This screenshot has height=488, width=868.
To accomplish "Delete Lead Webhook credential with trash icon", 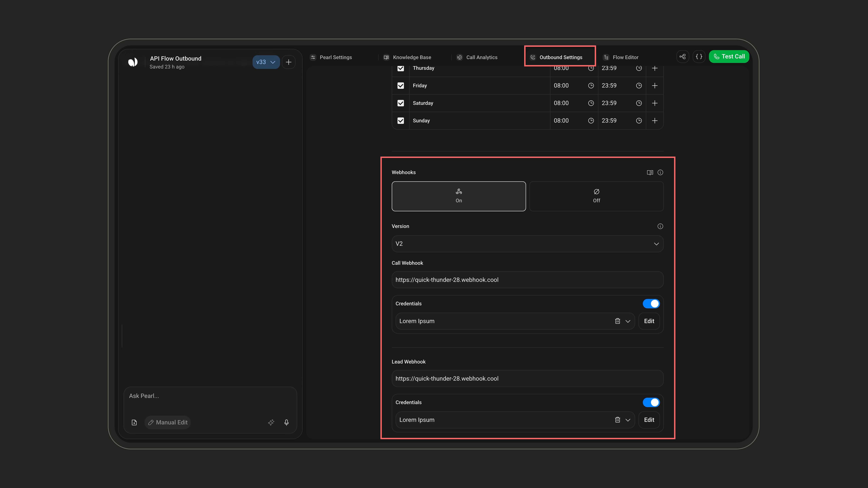I will point(617,420).
